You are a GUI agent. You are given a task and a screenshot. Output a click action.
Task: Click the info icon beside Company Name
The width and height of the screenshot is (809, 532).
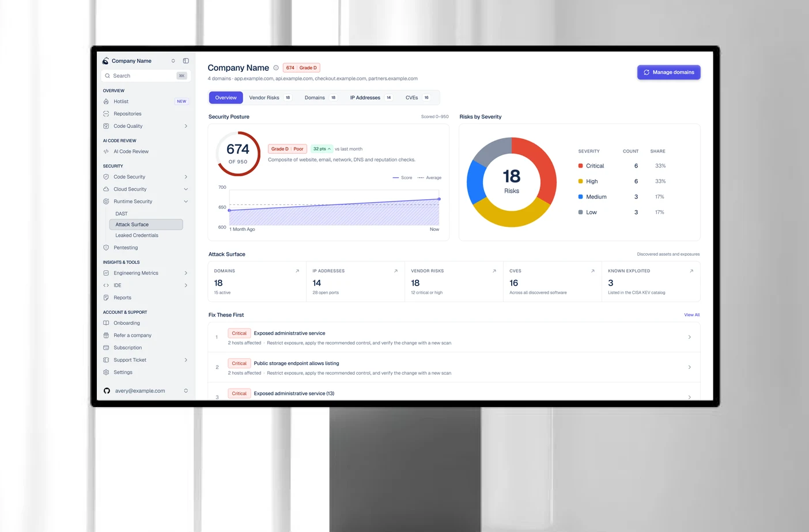point(276,68)
